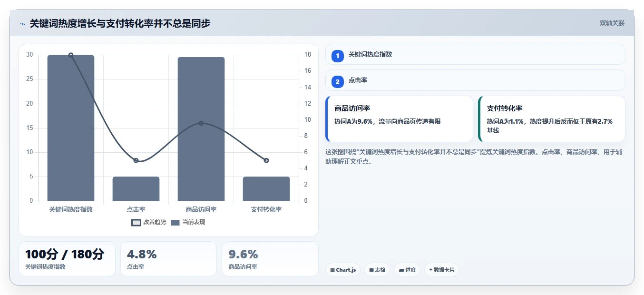This screenshot has width=644, height=295.
Task: Toggle the 当前表现 legend entry
Action: click(x=188, y=222)
